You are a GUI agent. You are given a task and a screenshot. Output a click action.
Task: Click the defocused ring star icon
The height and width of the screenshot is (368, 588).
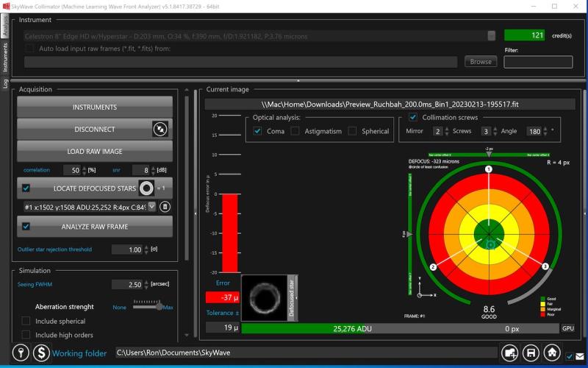(x=146, y=188)
